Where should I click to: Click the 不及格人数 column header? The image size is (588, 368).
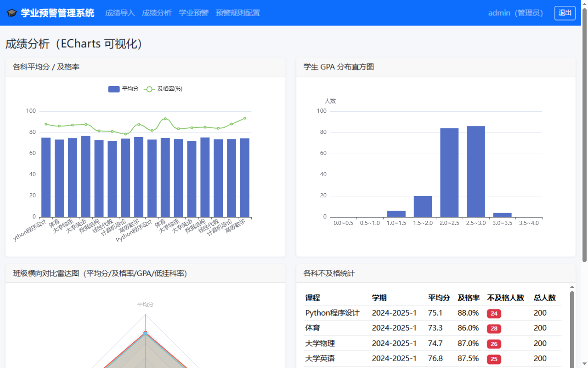coord(506,298)
